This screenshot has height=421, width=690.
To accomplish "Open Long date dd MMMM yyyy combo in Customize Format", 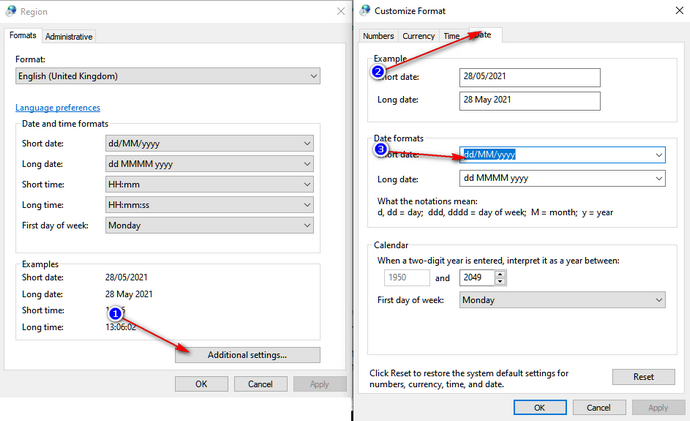I will [562, 178].
